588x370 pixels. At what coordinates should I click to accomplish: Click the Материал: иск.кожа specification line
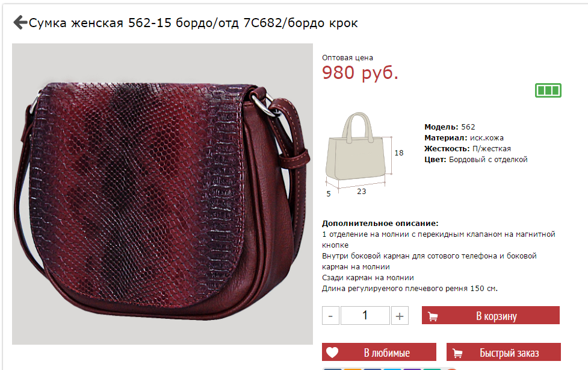point(464,138)
